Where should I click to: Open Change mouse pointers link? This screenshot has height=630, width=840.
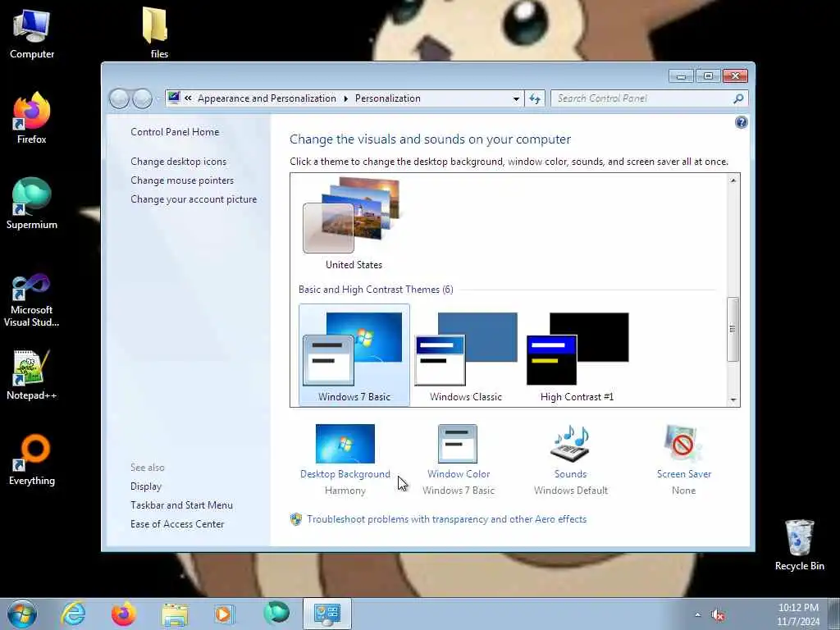(x=182, y=180)
